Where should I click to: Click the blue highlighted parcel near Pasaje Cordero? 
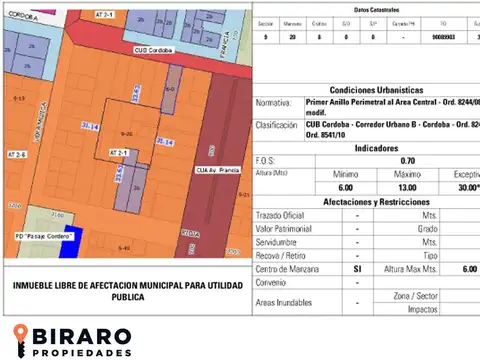[71, 241]
